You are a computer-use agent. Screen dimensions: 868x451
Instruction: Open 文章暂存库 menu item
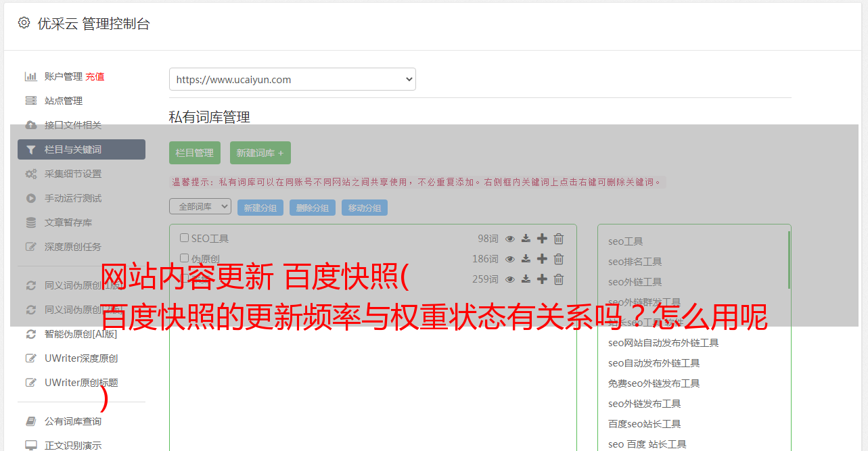click(x=68, y=222)
